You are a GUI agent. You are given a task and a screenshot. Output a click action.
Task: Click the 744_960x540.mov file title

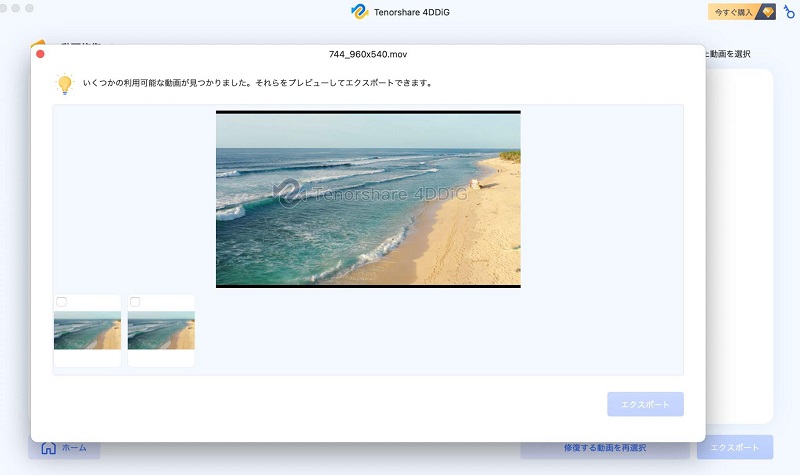click(368, 54)
